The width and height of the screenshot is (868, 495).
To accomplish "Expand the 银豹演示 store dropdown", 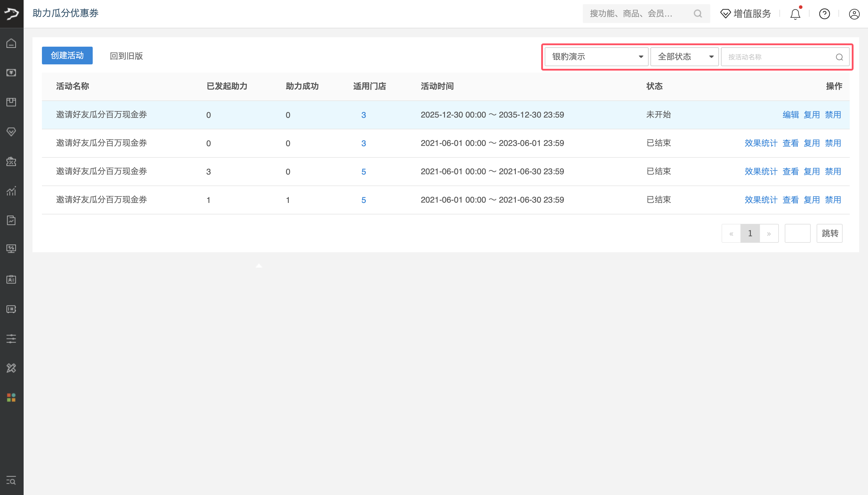I will pyautogui.click(x=596, y=57).
